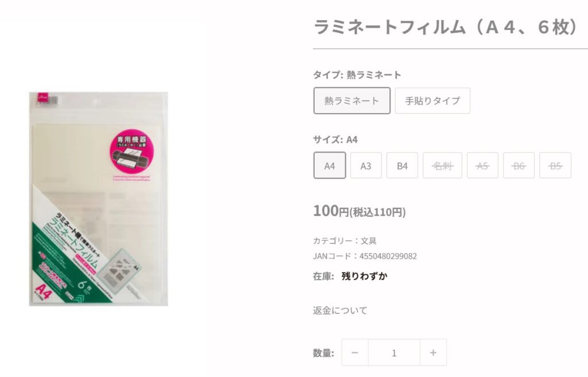Click the crossed-out 名刺 size button
Image resolution: width=588 pixels, height=377 pixels.
[x=442, y=165]
